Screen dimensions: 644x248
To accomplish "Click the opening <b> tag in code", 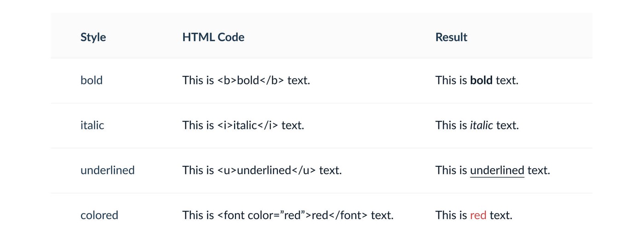I will pyautogui.click(x=227, y=80).
